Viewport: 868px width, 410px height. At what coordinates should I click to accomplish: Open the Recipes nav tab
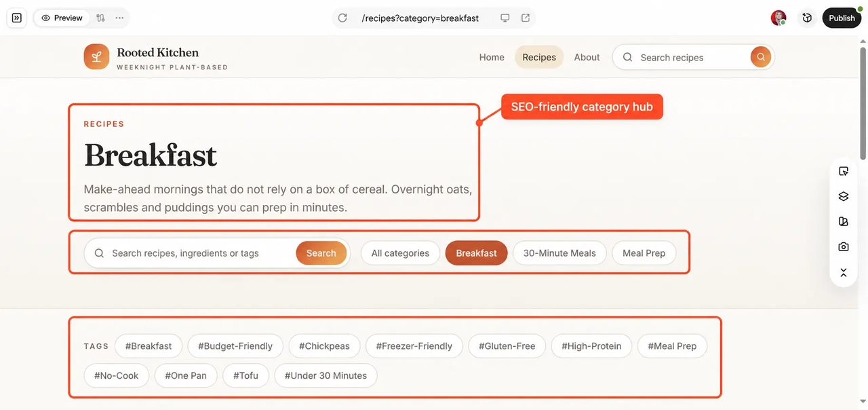pyautogui.click(x=539, y=57)
